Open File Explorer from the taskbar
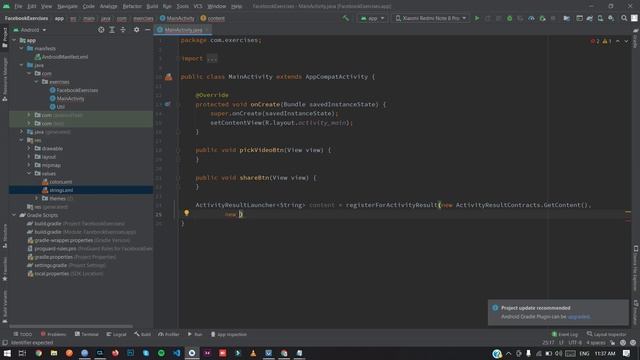The height and width of the screenshot is (360, 640). point(54,353)
